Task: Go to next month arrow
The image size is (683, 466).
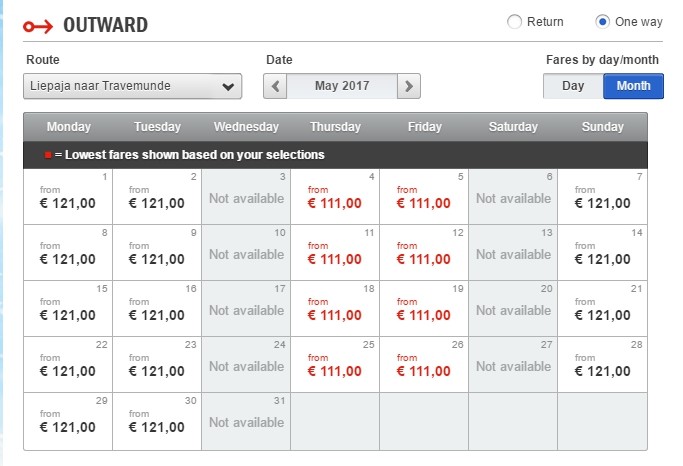Action: point(408,86)
